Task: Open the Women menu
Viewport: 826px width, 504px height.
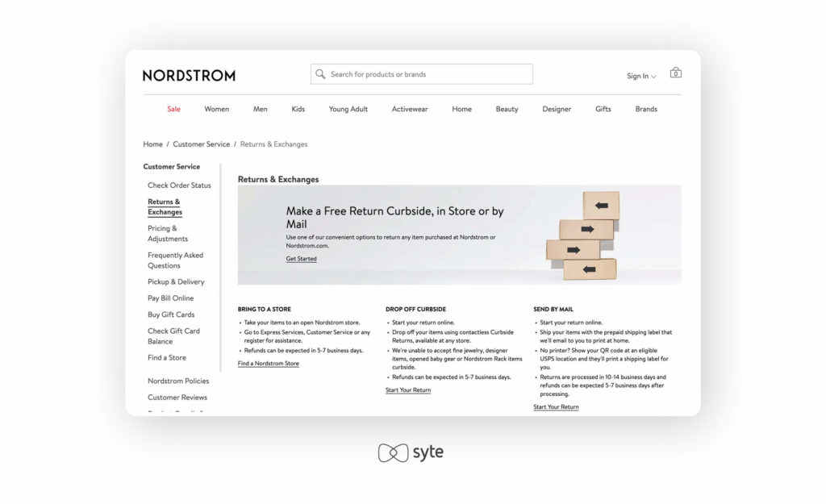Action: point(216,109)
